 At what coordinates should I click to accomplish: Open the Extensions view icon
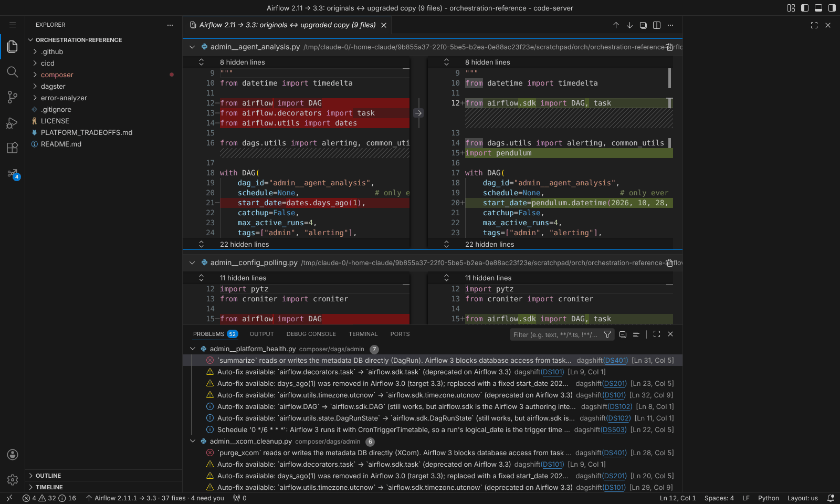(x=13, y=148)
